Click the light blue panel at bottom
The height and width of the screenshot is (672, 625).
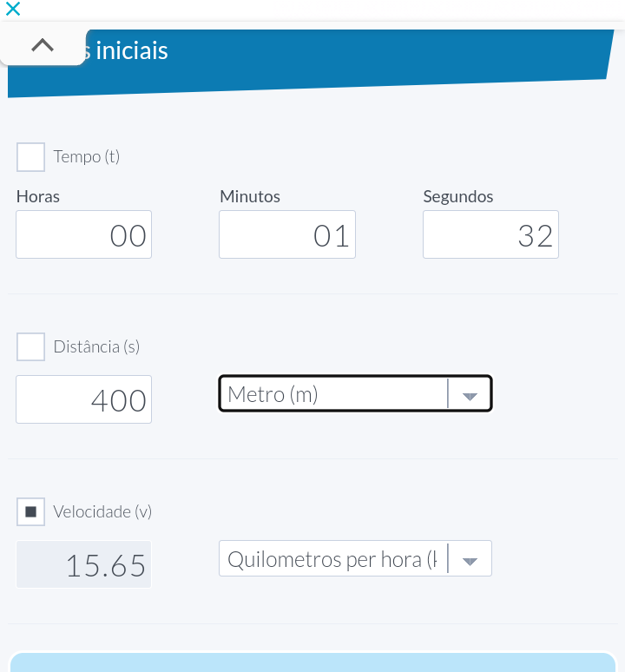[x=312, y=662]
